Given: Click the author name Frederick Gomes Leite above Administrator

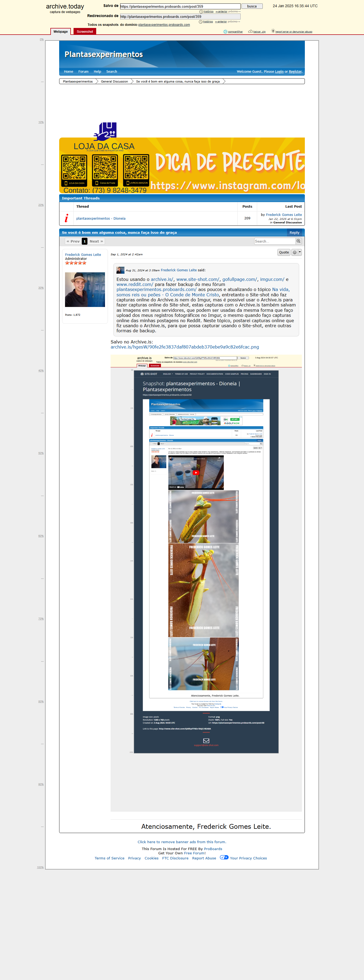Looking at the screenshot, I should pos(83,255).
